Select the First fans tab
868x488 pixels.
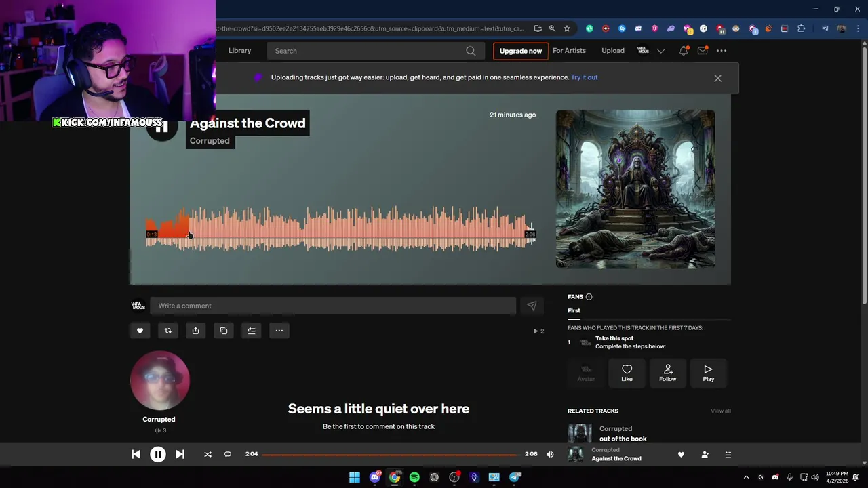click(x=574, y=311)
